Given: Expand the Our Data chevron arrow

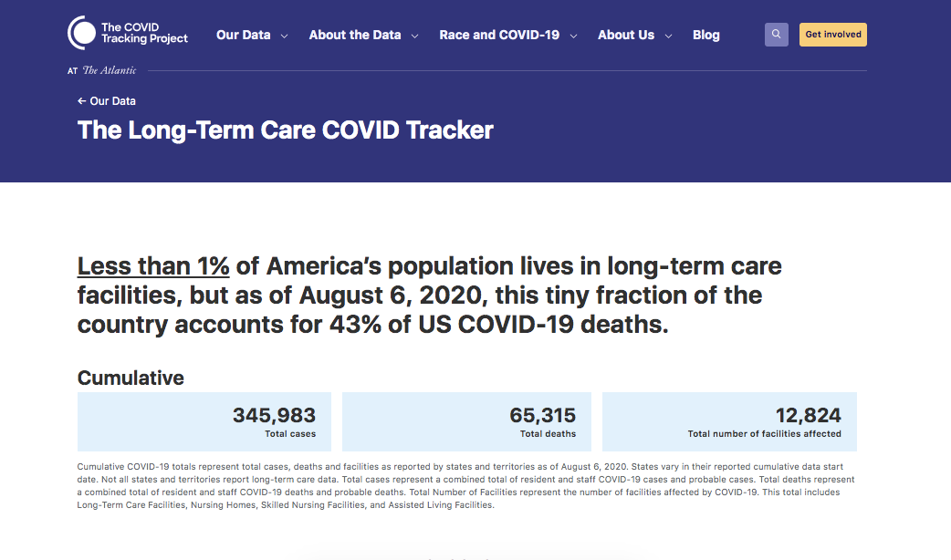Looking at the screenshot, I should (x=284, y=36).
